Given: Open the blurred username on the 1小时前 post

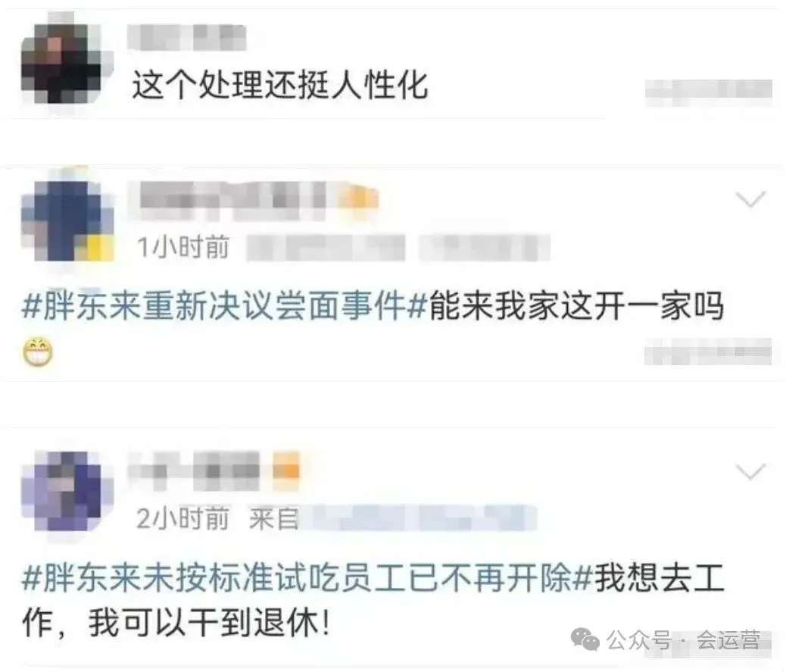Looking at the screenshot, I should [x=233, y=199].
